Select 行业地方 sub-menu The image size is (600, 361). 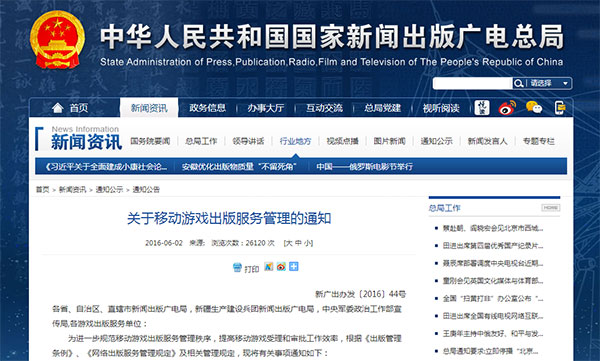pyautogui.click(x=295, y=141)
